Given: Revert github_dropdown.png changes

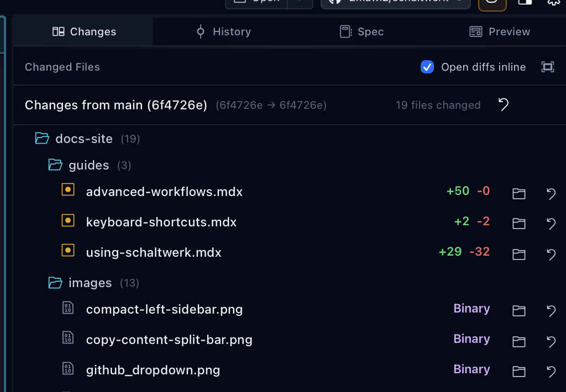Looking at the screenshot, I should (x=551, y=372).
